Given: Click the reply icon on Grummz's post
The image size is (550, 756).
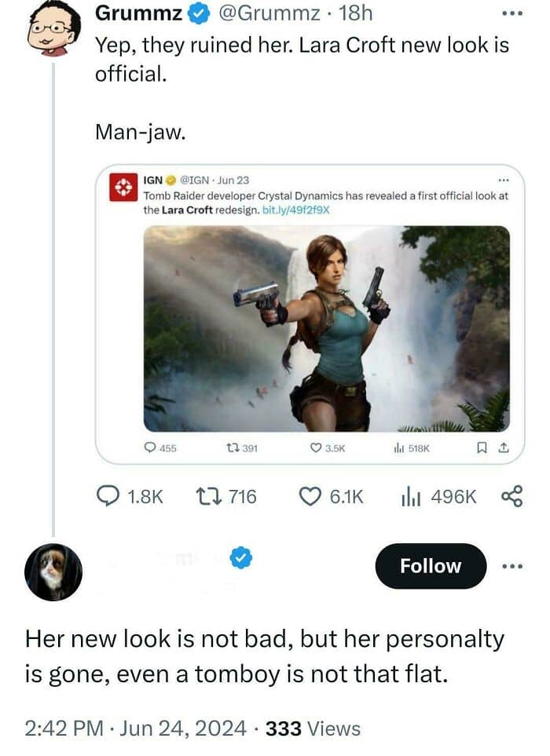Looking at the screenshot, I should (x=107, y=496).
